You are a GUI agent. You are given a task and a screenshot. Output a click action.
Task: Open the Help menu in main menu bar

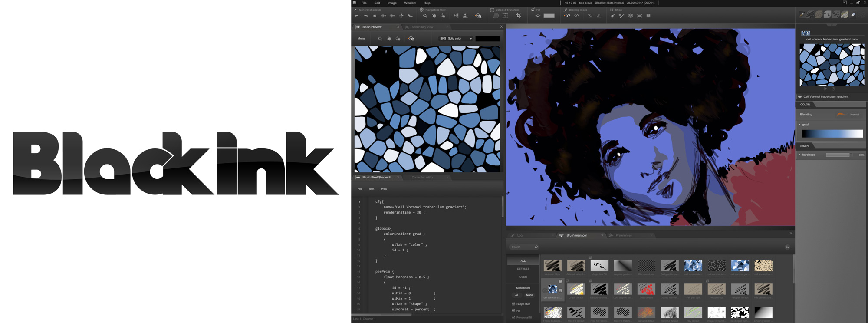pos(427,3)
